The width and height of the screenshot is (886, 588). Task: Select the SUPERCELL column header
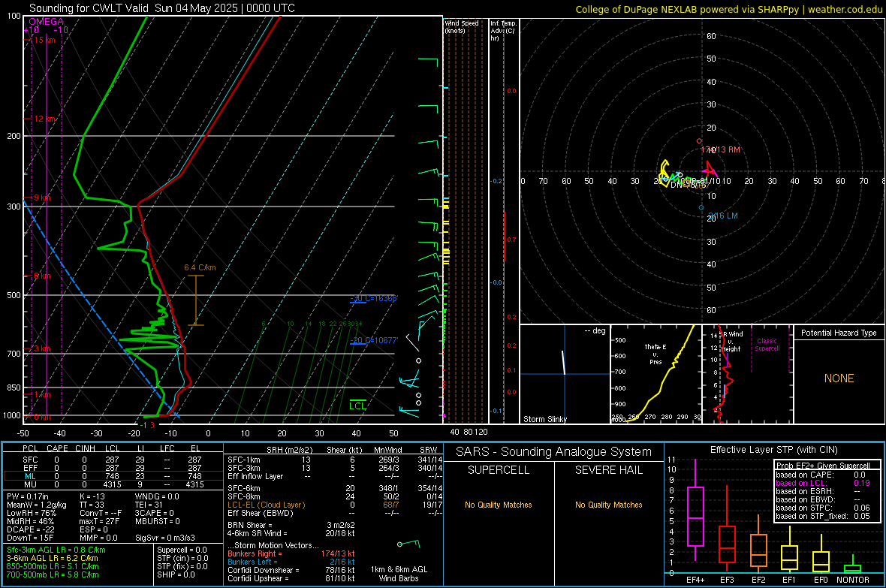(x=499, y=470)
